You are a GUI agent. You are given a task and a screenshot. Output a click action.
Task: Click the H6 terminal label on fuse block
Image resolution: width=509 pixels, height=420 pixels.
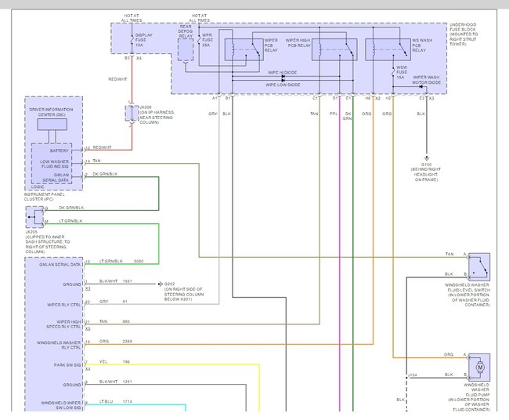(368, 98)
